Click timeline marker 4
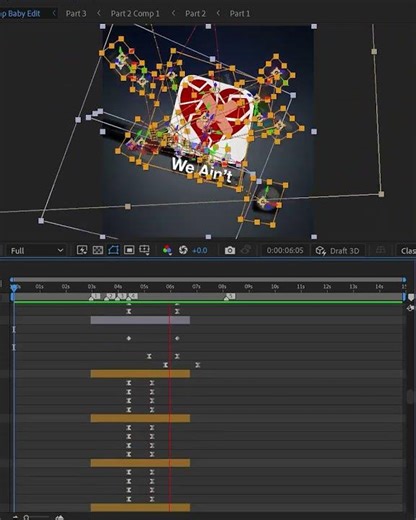The height and width of the screenshot is (520, 416). tap(132, 297)
